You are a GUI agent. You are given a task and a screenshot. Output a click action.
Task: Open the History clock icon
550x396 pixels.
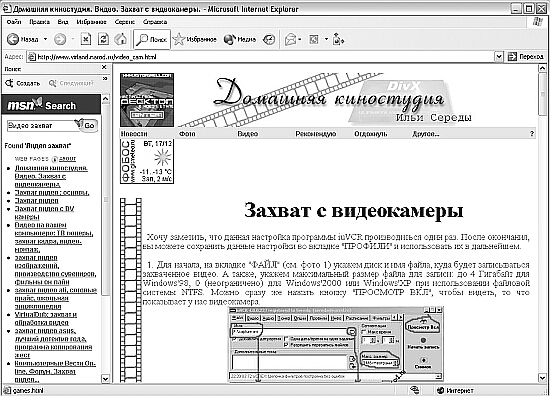(x=269, y=39)
